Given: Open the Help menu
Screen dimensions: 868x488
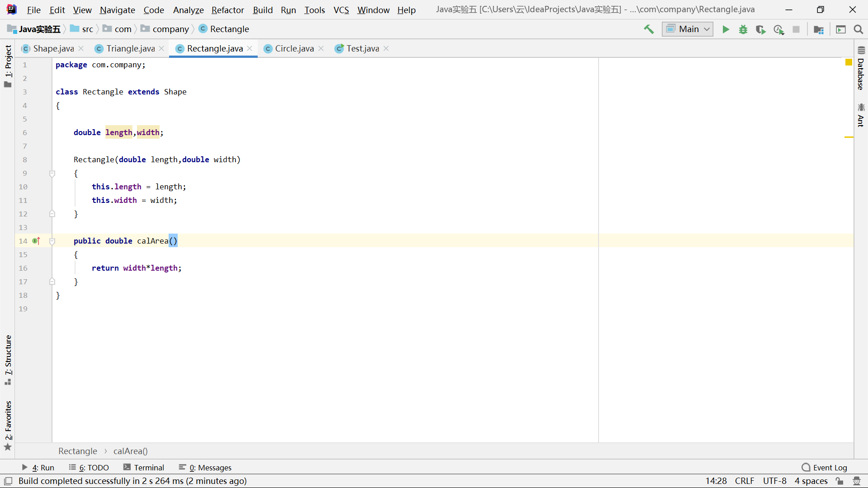Looking at the screenshot, I should point(406,10).
